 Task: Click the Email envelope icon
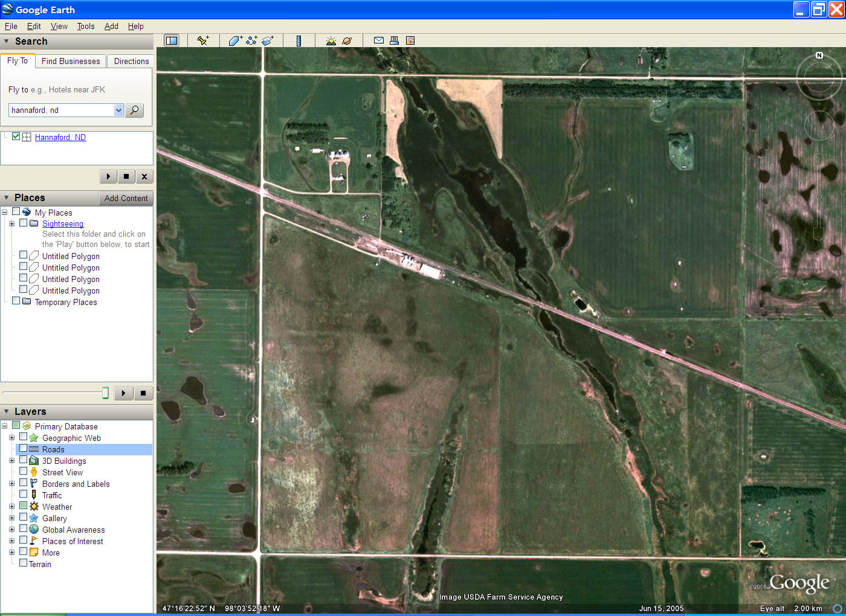point(379,40)
